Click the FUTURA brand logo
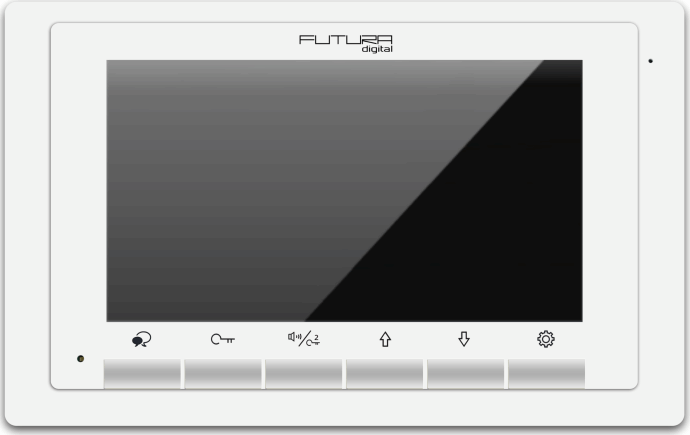The width and height of the screenshot is (690, 435). tap(345, 40)
